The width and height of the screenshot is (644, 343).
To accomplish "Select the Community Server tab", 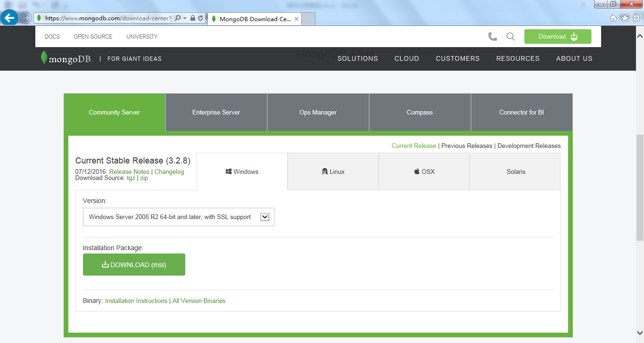I will pyautogui.click(x=115, y=112).
